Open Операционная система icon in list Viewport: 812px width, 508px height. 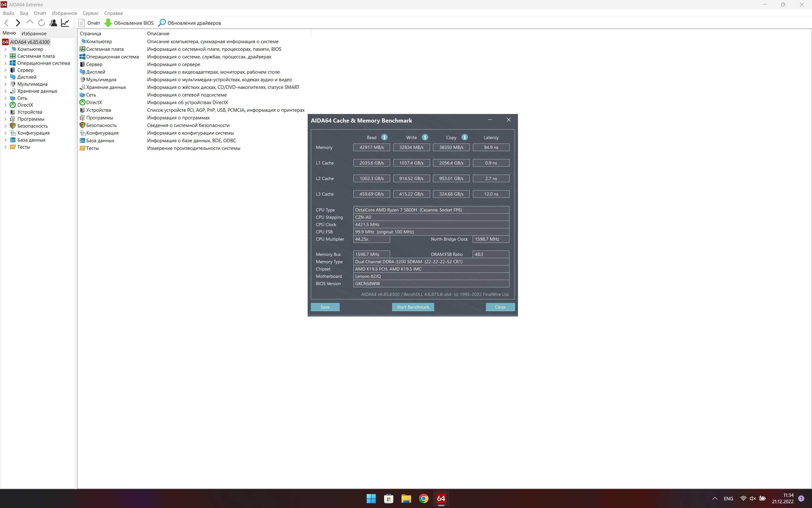(82, 57)
